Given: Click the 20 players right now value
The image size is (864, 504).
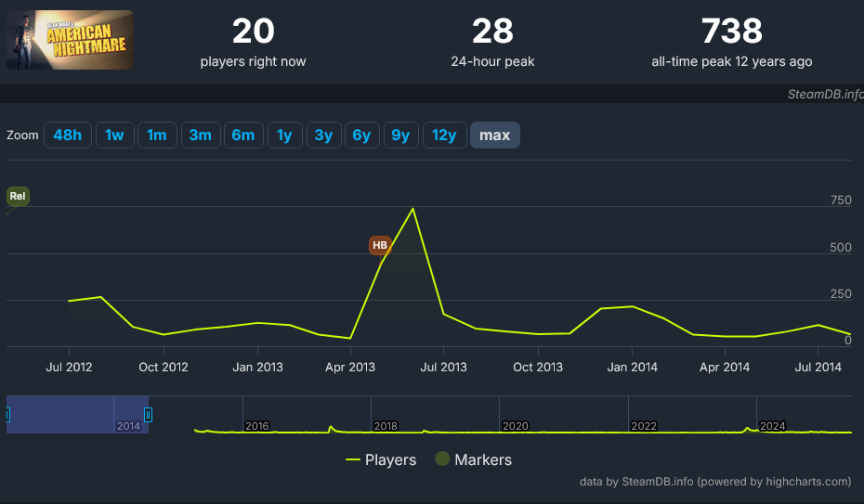Looking at the screenshot, I should (253, 31).
